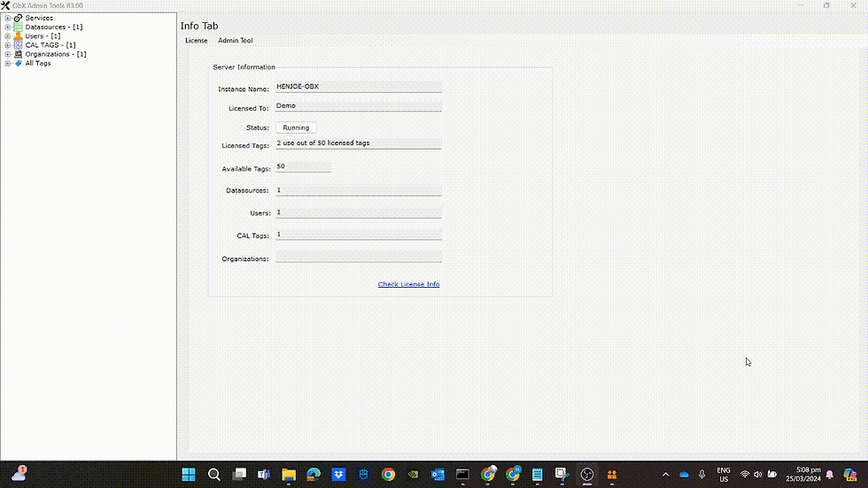Select All Tags tree item
This screenshot has height=488, width=868.
[x=38, y=63]
